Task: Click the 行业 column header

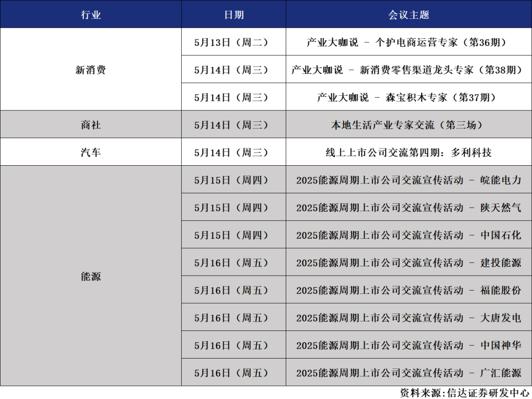Action: (x=91, y=14)
